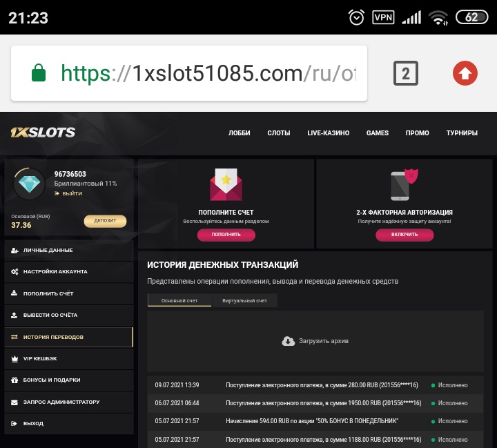Click the ВКЛЮЧИТЬ two-factor button
The width and height of the screenshot is (497, 448).
coord(405,235)
